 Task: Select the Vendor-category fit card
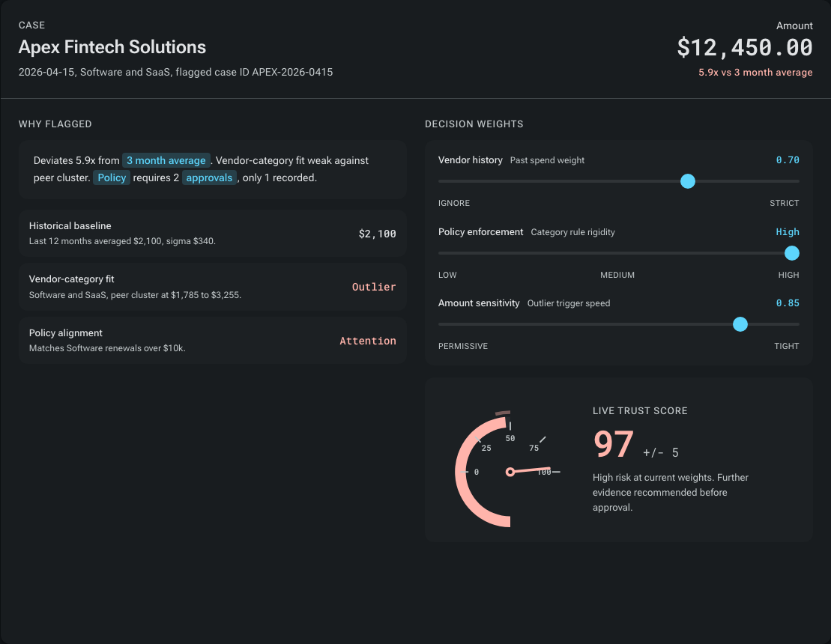213,287
